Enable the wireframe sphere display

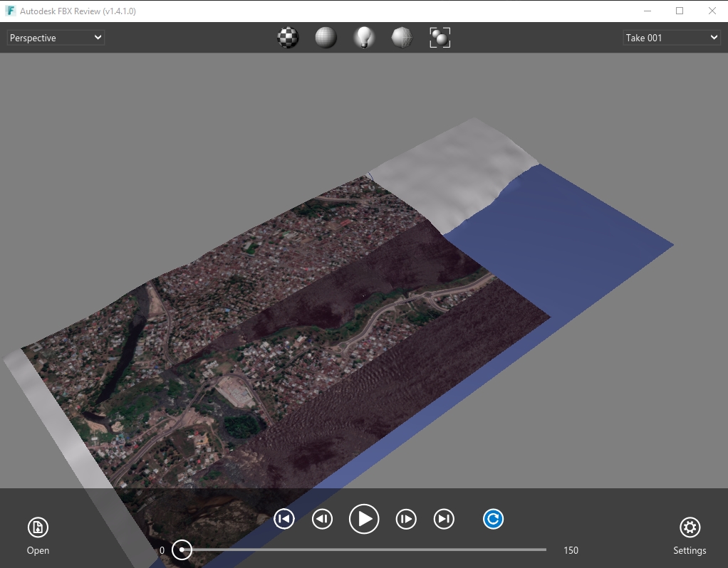[x=402, y=38]
